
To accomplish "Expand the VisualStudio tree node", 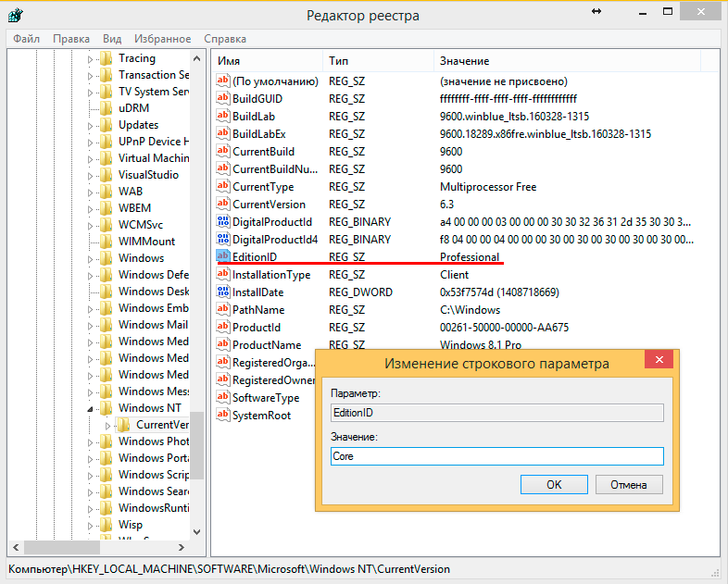I will [90, 176].
